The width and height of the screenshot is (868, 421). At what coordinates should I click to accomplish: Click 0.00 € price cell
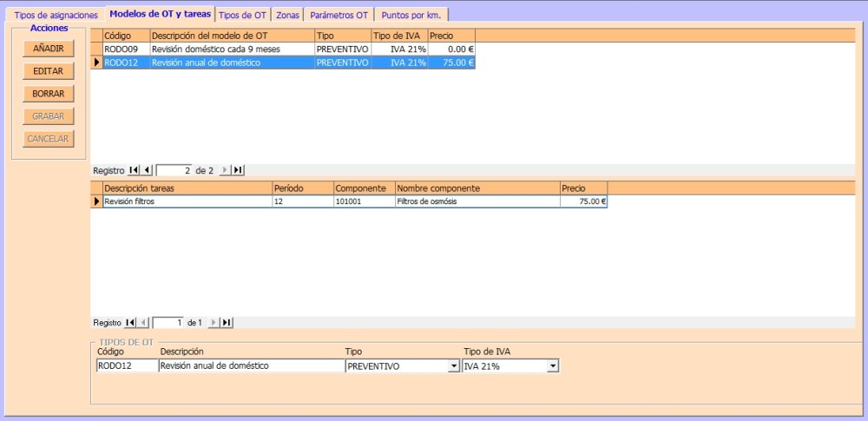451,49
